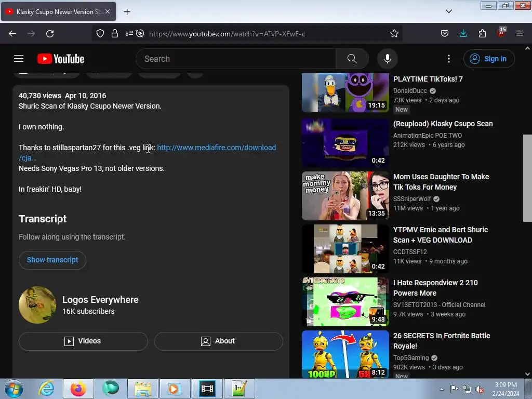Viewport: 532px width, 399px height.
Task: Open channel About button
Action: (219, 341)
